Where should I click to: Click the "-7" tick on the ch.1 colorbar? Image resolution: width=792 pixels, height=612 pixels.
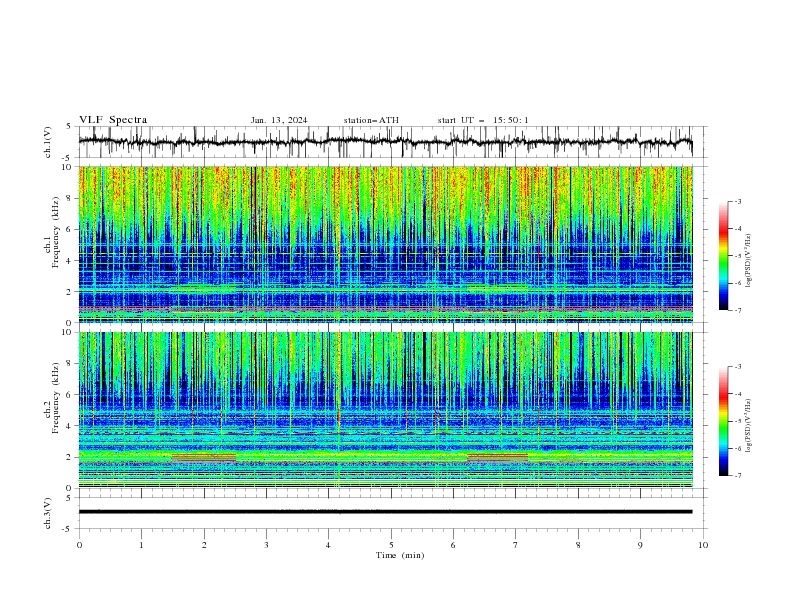click(738, 310)
